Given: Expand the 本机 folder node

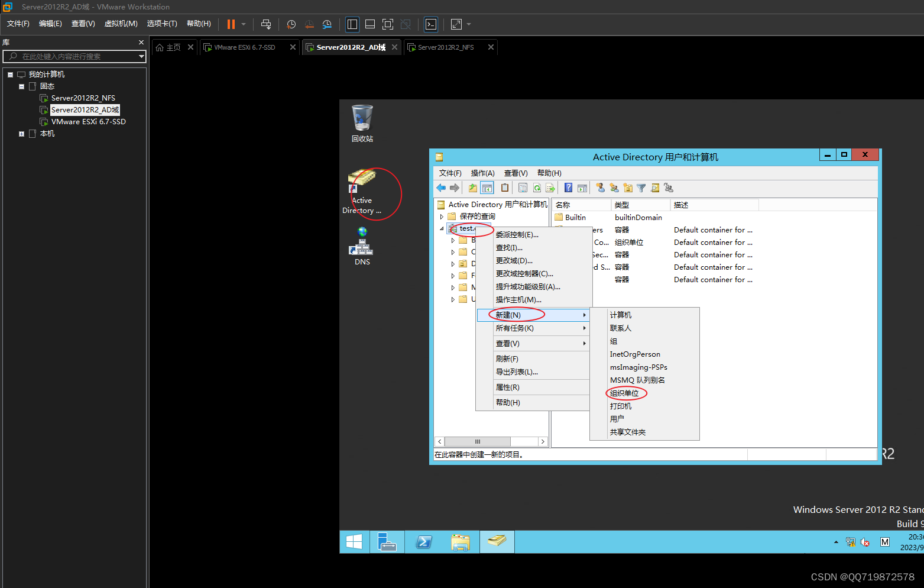Looking at the screenshot, I should pos(21,134).
